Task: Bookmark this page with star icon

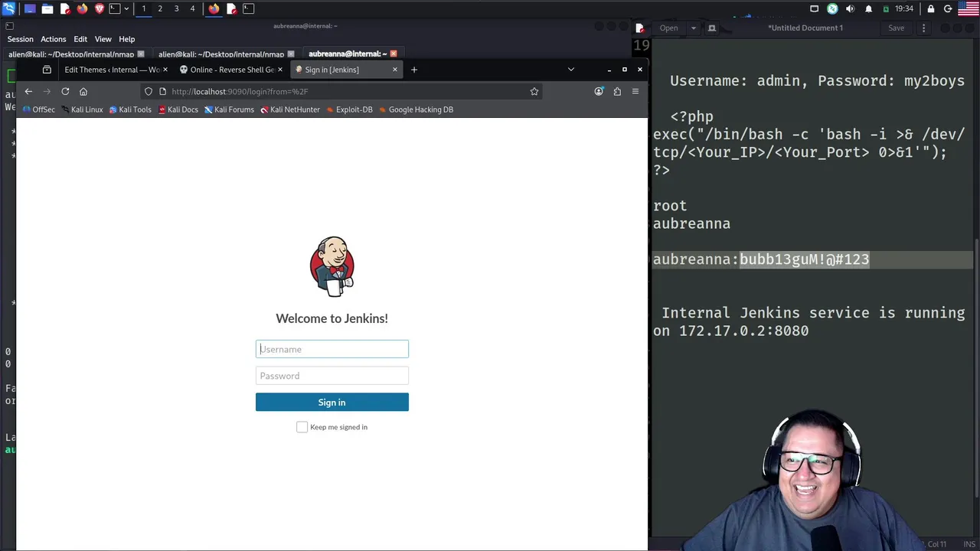Action: tap(534, 91)
